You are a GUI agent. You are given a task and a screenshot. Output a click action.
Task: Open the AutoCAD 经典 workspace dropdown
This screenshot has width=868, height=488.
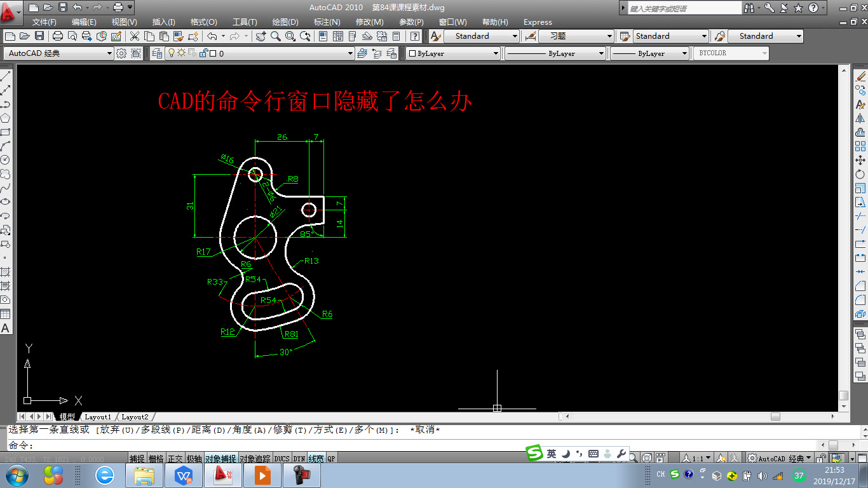coord(58,53)
